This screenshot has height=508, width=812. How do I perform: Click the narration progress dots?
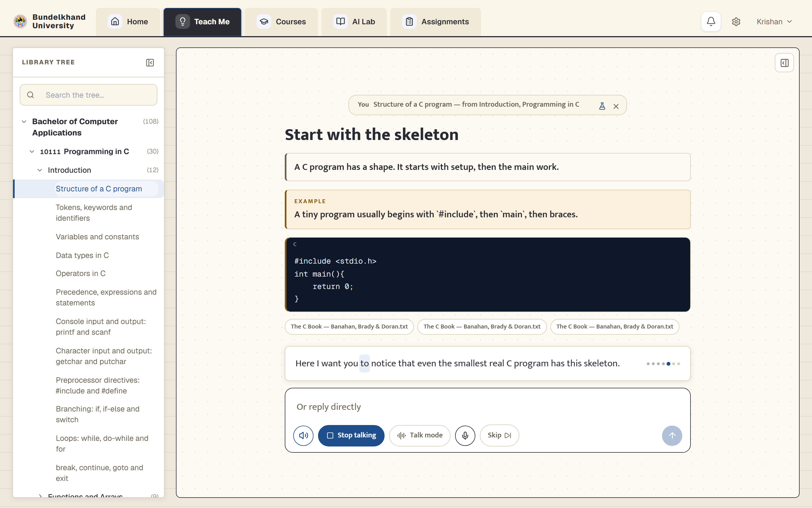click(x=663, y=364)
